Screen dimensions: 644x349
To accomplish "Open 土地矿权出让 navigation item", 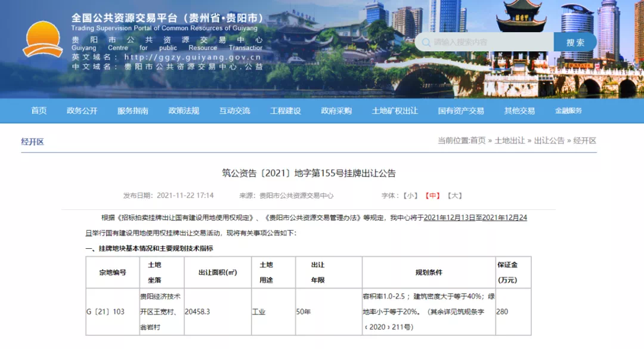I will [x=395, y=111].
